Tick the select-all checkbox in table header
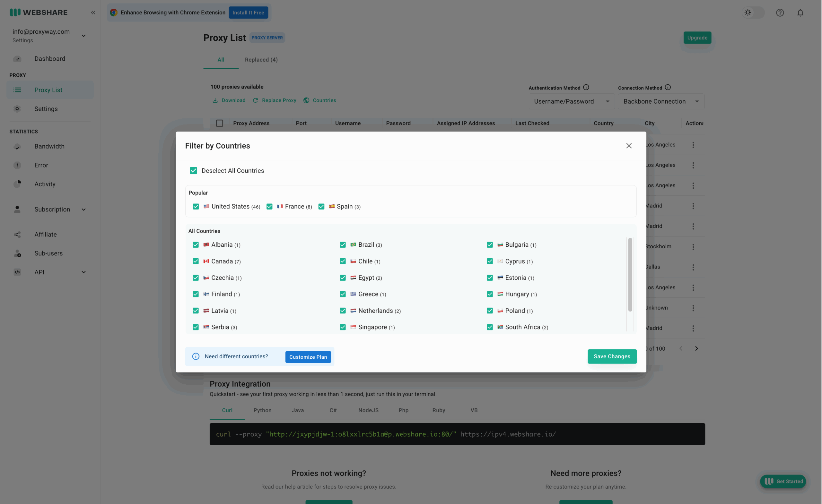 pos(220,123)
